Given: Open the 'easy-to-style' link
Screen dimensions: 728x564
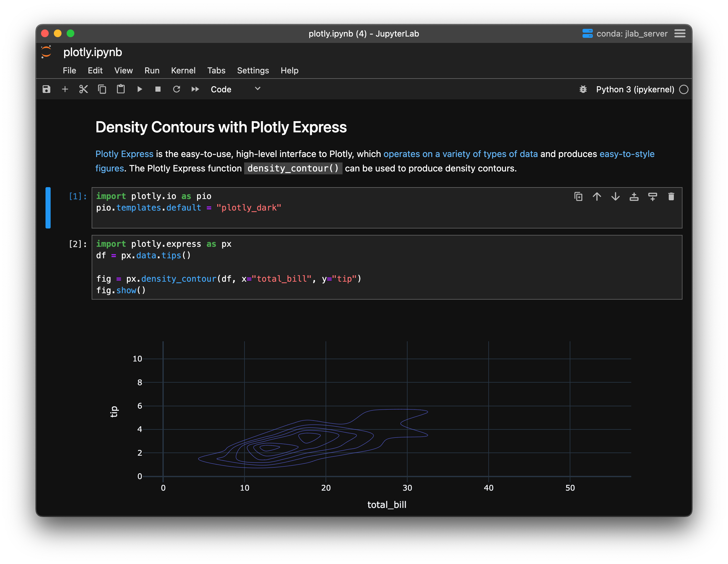Looking at the screenshot, I should click(x=627, y=154).
